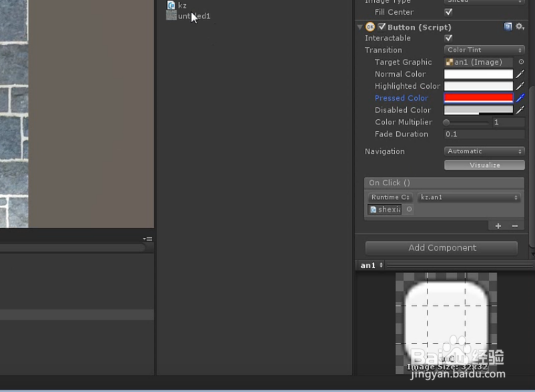Click Pressed Color eyedropper icon

[x=520, y=98]
